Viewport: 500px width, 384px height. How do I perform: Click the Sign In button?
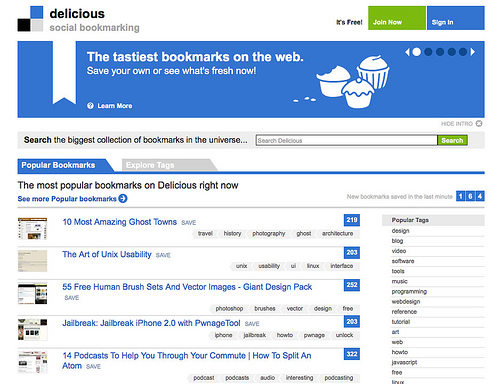tap(456, 18)
